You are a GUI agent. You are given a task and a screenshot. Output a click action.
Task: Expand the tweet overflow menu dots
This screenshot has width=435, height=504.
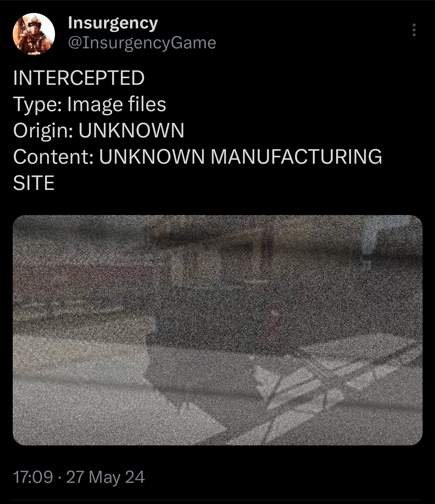click(x=414, y=30)
